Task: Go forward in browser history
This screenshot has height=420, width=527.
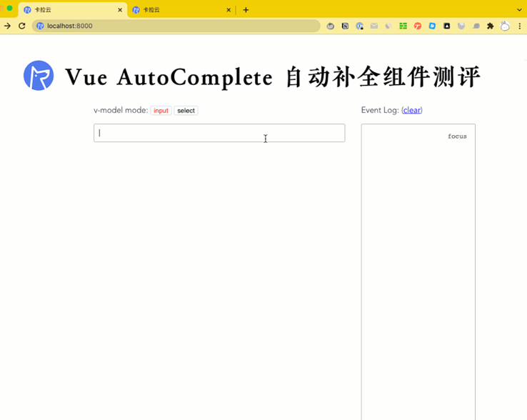Action: pos(7,26)
